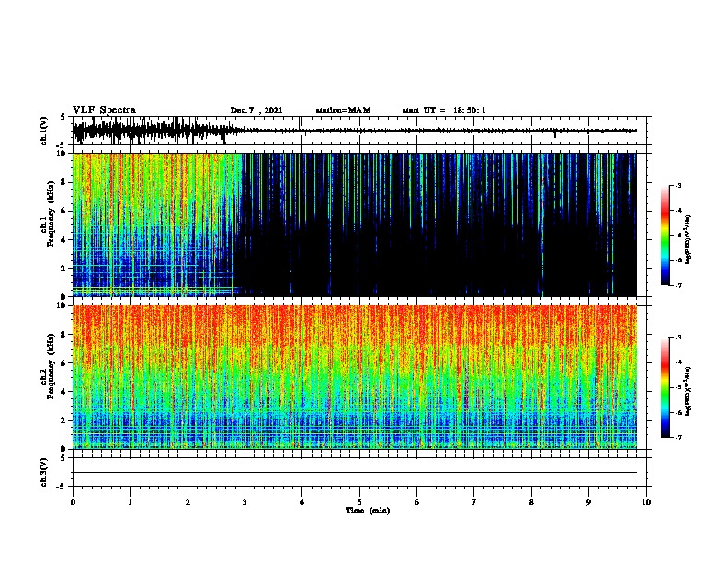Click the ch.2 spectrogram plot
The image size is (728, 563).
(359, 377)
